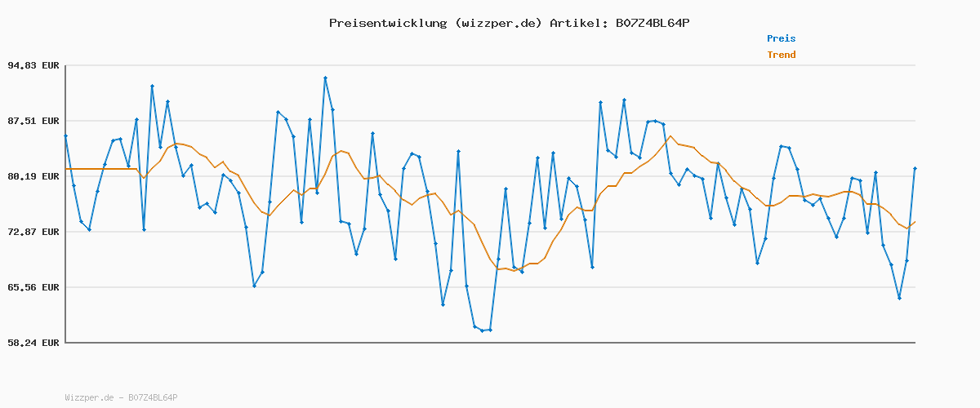Click the article ID B07Z4BL64P in title
The height and width of the screenshot is (408, 980).
point(648,23)
